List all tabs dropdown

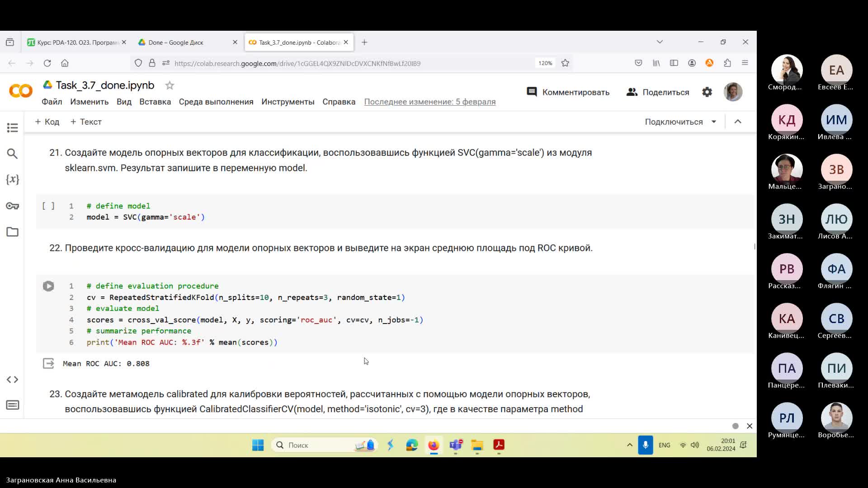[660, 42]
